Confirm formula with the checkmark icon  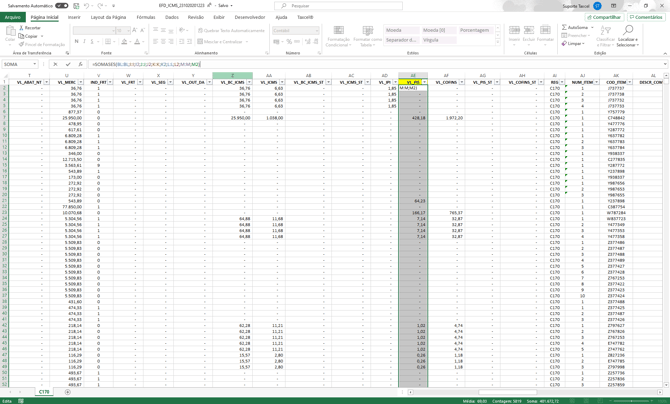coord(68,64)
